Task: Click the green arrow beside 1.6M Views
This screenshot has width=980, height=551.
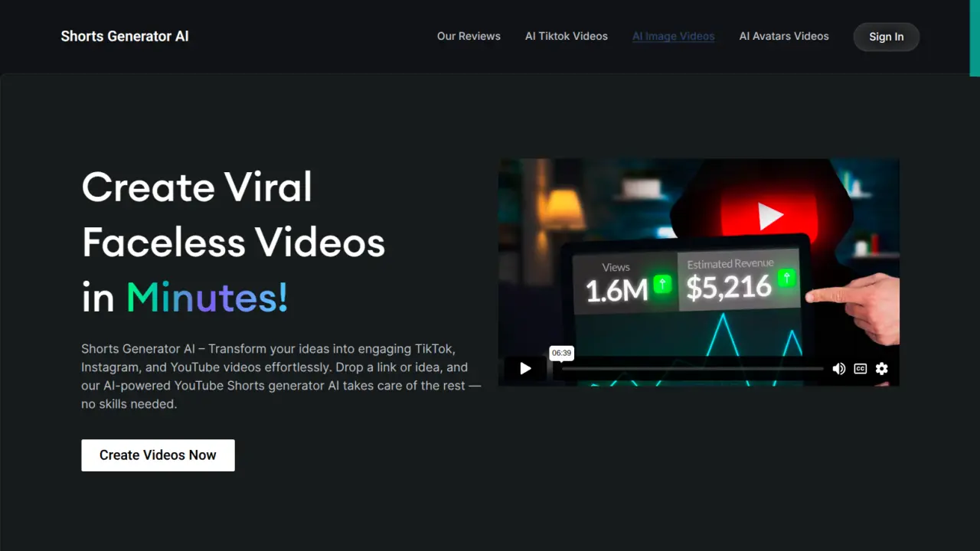Action: click(x=663, y=285)
